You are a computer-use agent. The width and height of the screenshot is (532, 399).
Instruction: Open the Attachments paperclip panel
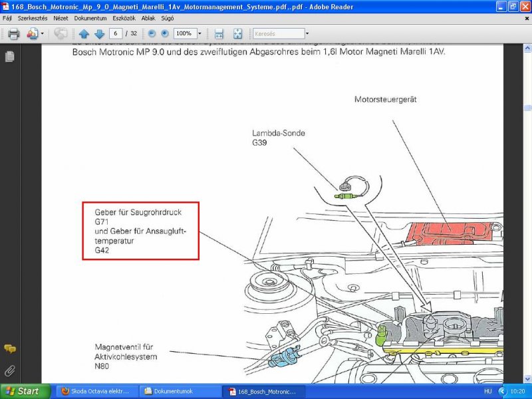[9, 371]
